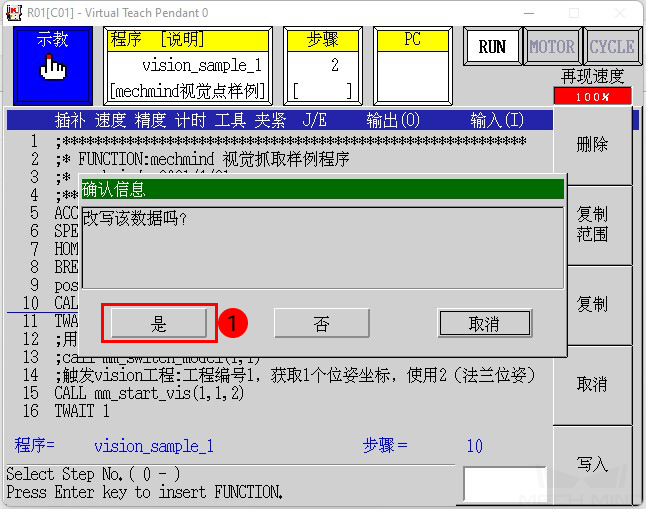Viewport: 646px width, 509px height.
Task: Toggle the MOTOR button
Action: (x=552, y=47)
